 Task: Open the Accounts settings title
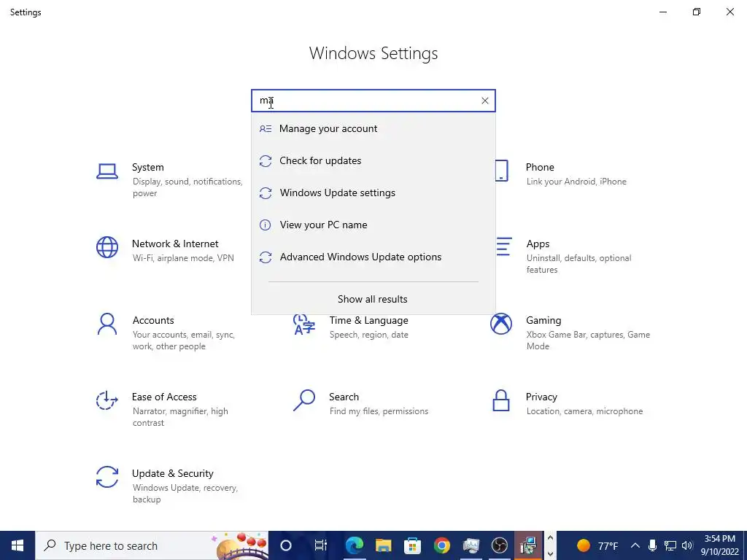[153, 321]
